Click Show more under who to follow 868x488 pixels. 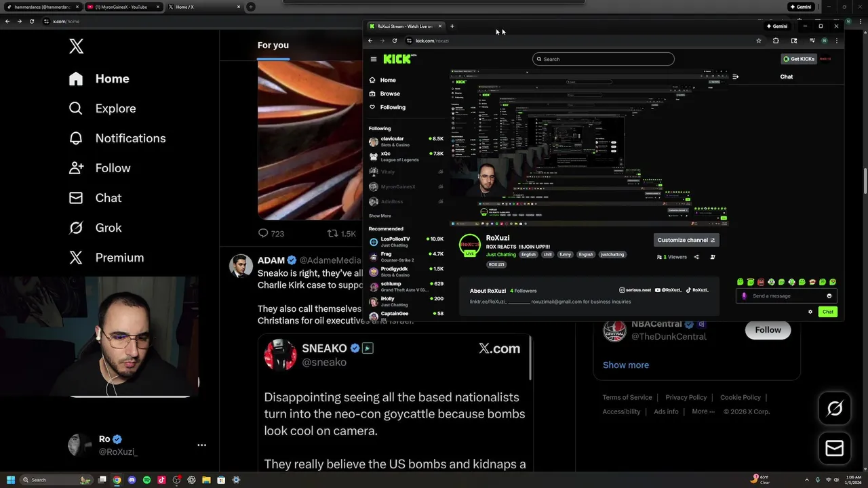pyautogui.click(x=626, y=365)
